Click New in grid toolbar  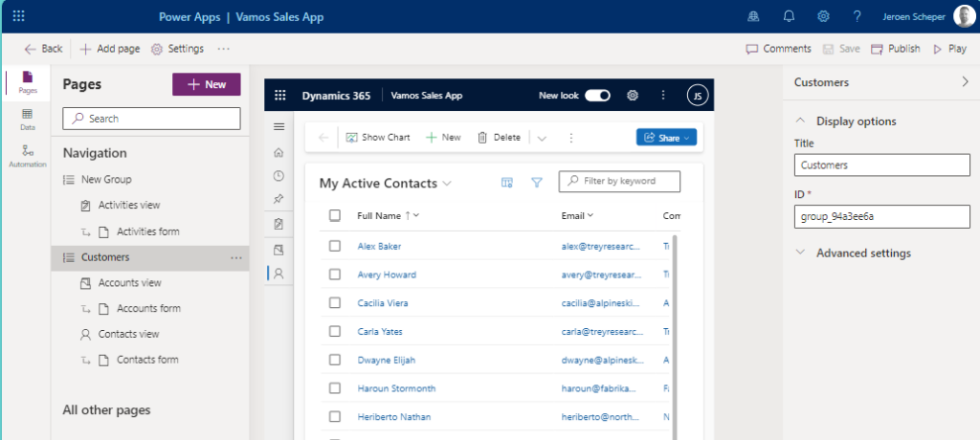point(443,138)
